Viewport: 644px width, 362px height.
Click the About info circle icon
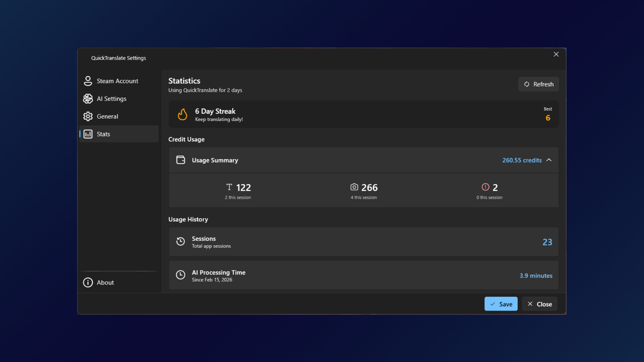tap(88, 283)
